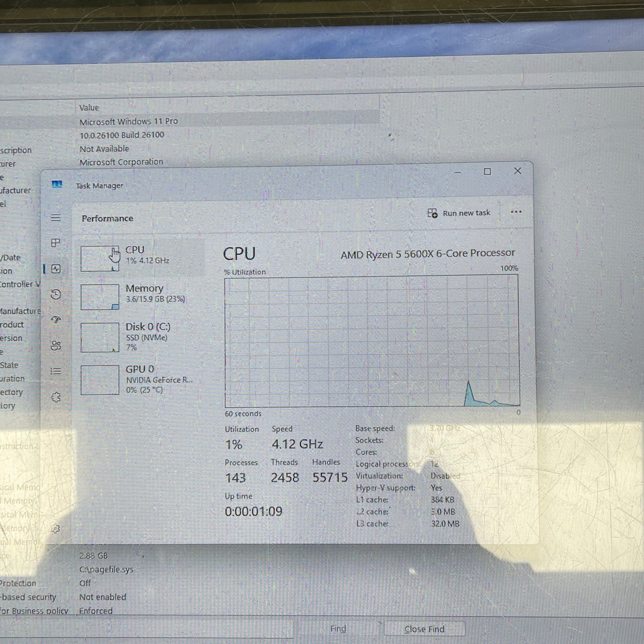Viewport: 644px width, 644px height.
Task: Select the GPU 0 NVIDIA GeForce entry
Action: click(x=142, y=379)
